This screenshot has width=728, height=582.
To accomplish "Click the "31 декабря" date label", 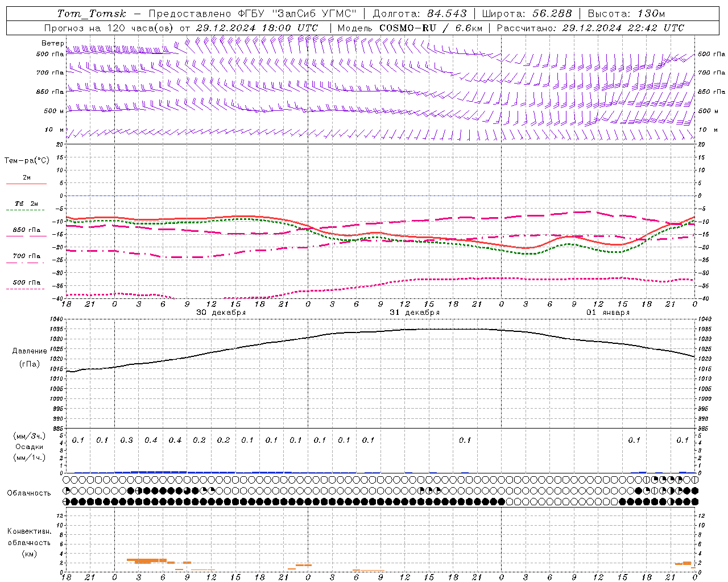I will tap(415, 313).
